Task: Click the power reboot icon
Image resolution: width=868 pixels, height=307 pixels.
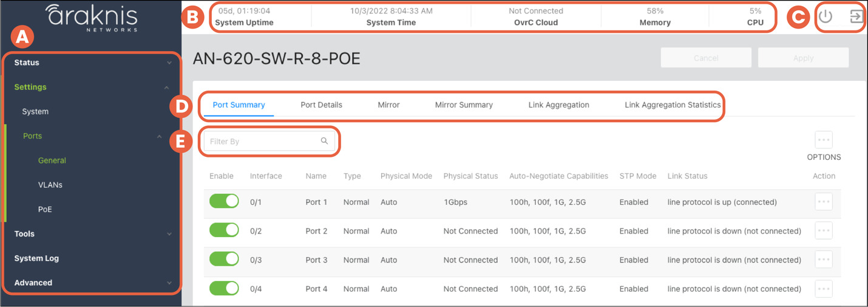Action: (825, 16)
